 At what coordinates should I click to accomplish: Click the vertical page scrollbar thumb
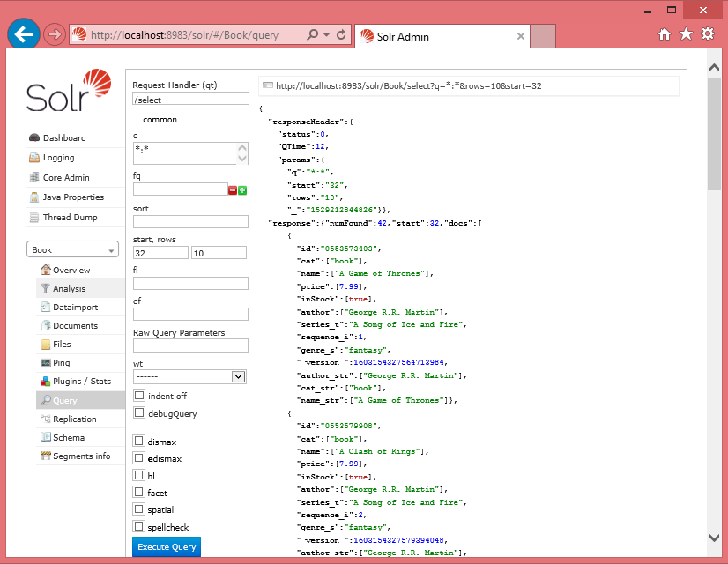click(714, 132)
